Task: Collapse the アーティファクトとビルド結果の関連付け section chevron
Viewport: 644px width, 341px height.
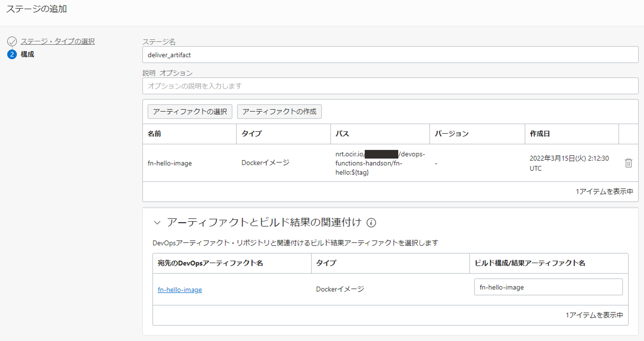Action: tap(157, 223)
